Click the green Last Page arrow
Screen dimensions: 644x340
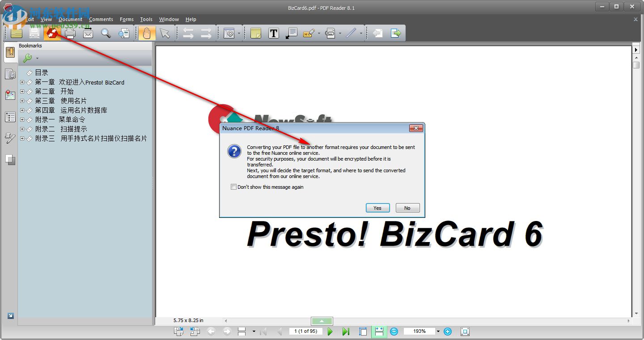pyautogui.click(x=346, y=331)
